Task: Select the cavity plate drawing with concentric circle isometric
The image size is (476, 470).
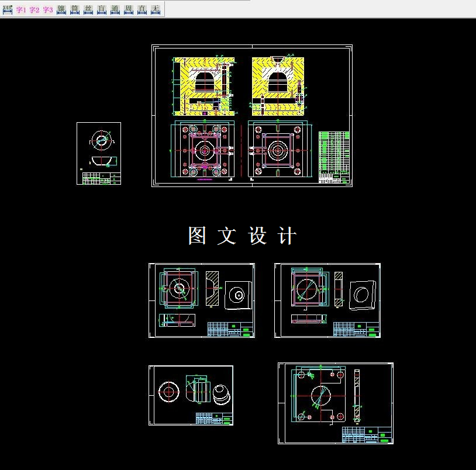Action: pyautogui.click(x=202, y=300)
